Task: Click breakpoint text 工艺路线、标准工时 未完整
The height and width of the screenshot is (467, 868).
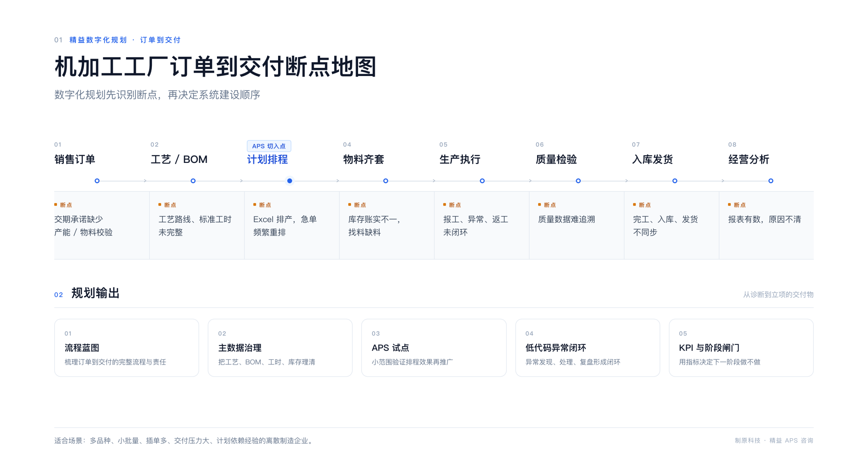Action: pos(195,226)
